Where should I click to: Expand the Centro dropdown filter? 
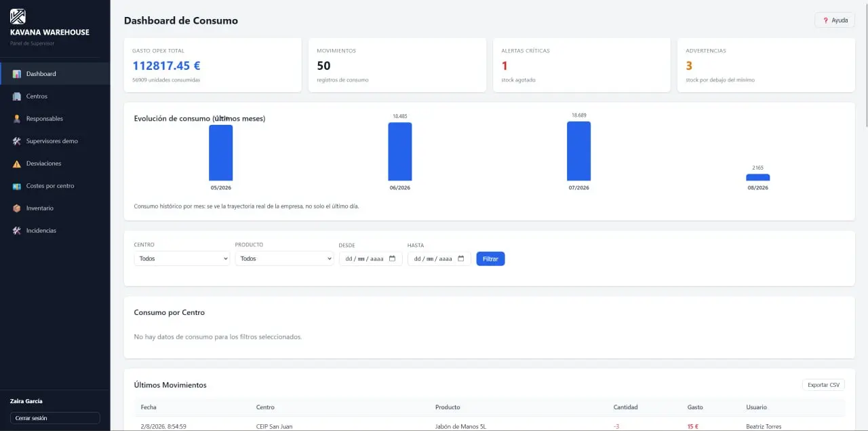[x=182, y=259]
